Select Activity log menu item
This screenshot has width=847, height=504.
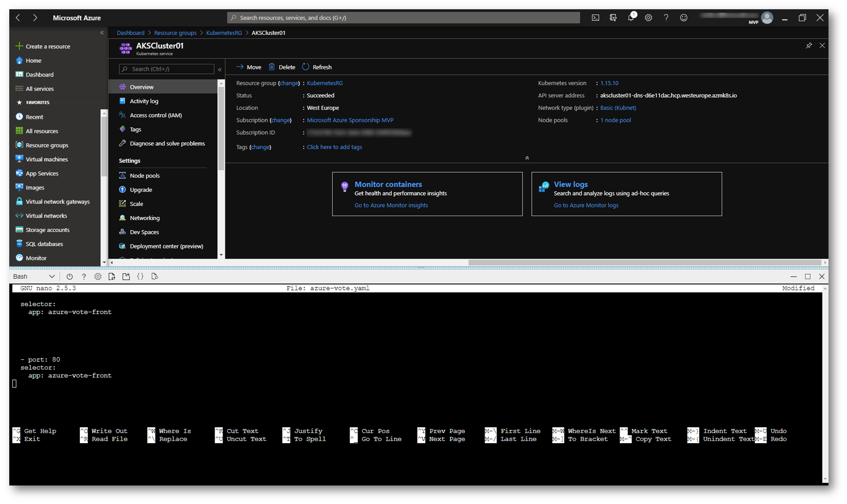click(144, 101)
